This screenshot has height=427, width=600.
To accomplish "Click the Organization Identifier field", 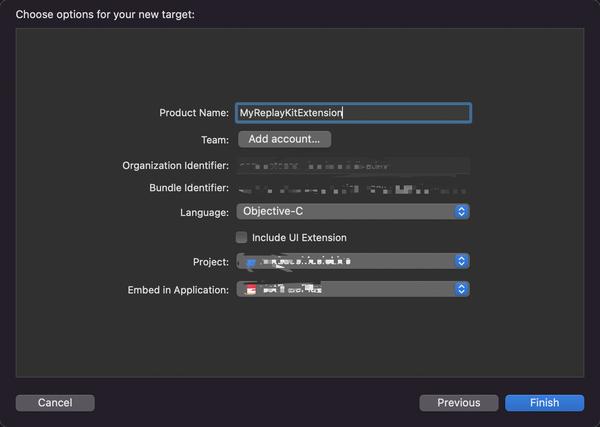I will (353, 165).
